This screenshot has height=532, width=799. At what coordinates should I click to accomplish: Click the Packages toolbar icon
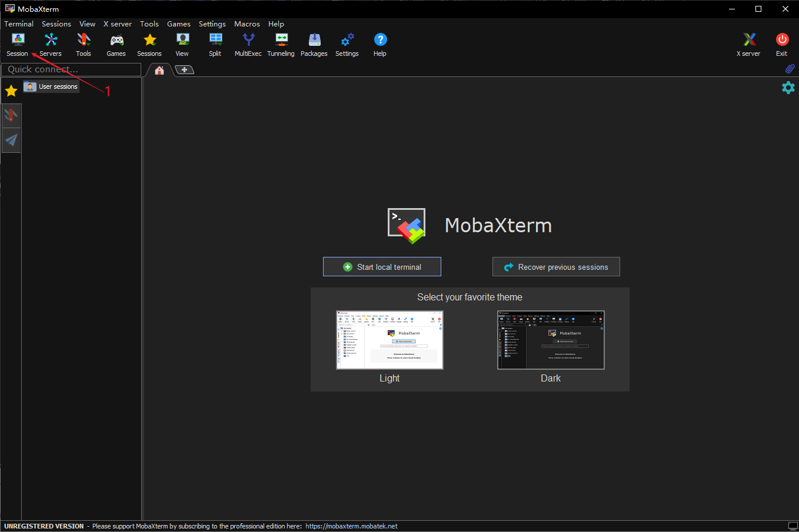point(314,44)
